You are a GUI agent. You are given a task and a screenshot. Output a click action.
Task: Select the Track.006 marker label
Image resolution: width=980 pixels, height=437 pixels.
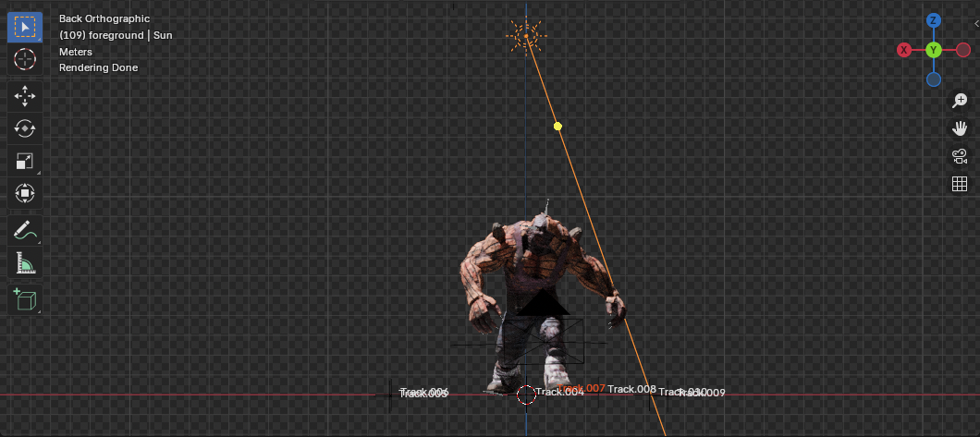coord(424,392)
